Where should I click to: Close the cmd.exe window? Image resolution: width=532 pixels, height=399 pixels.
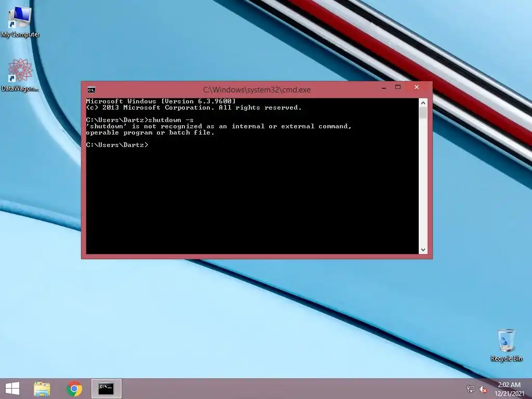[x=417, y=87]
